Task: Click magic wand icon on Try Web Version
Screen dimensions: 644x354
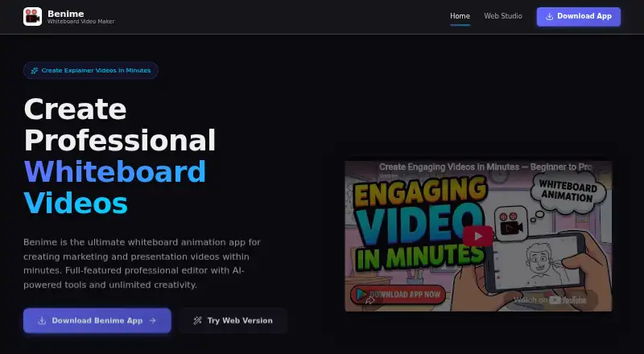Action: pos(197,321)
